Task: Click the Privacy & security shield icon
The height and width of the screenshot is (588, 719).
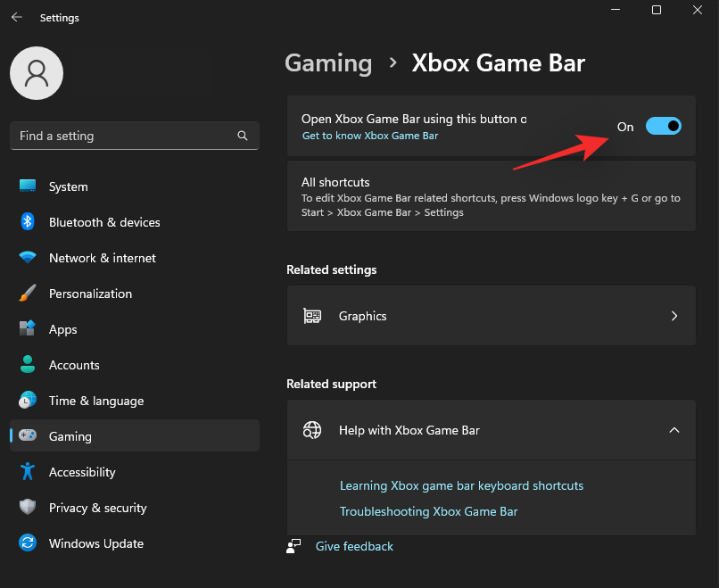Action: (28, 508)
